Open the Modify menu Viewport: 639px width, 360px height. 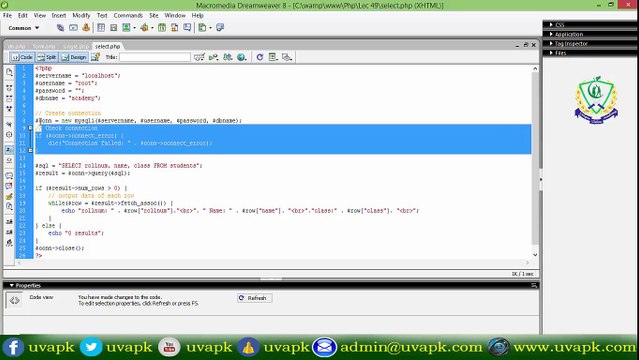point(81,15)
